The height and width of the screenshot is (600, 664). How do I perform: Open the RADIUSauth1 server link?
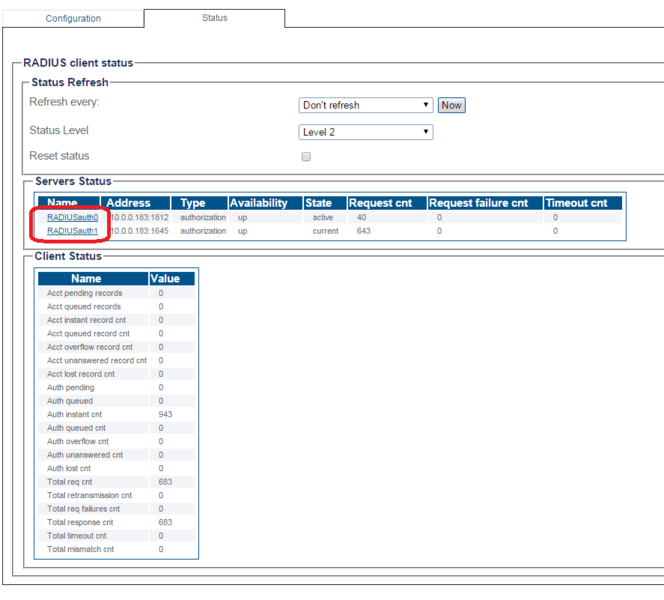coord(72,231)
